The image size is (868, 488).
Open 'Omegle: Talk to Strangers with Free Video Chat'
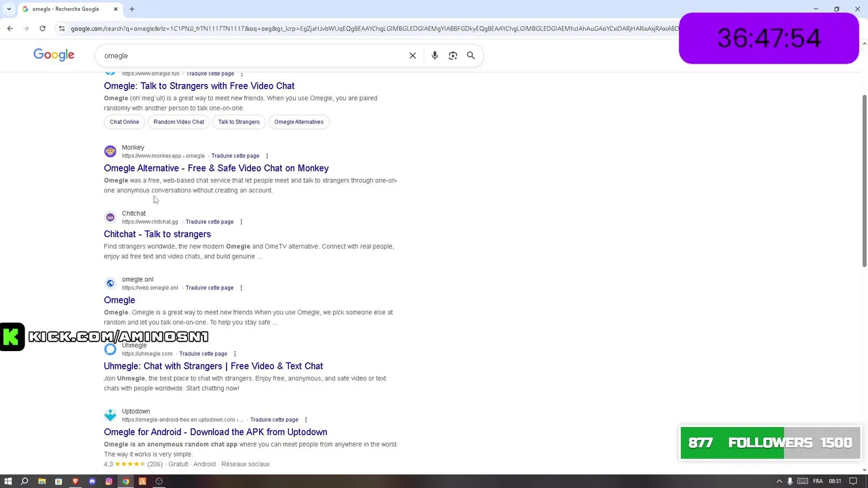(199, 86)
